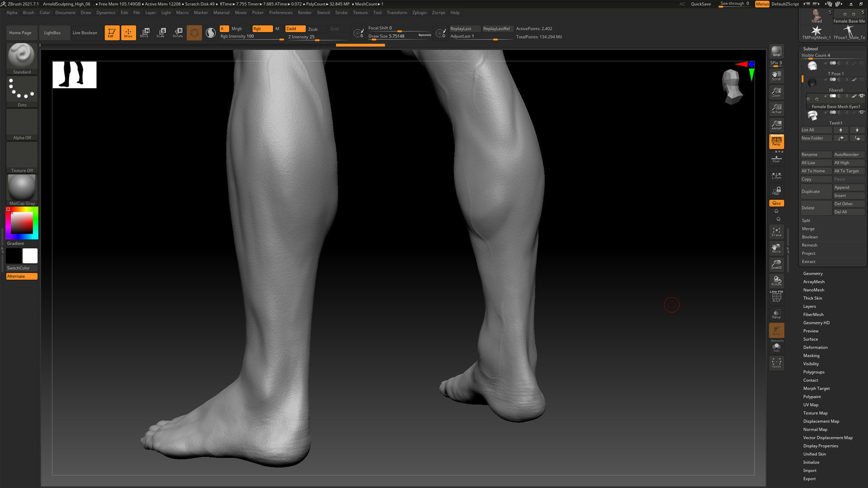Click the Frame icon in the right shelf

(x=776, y=232)
